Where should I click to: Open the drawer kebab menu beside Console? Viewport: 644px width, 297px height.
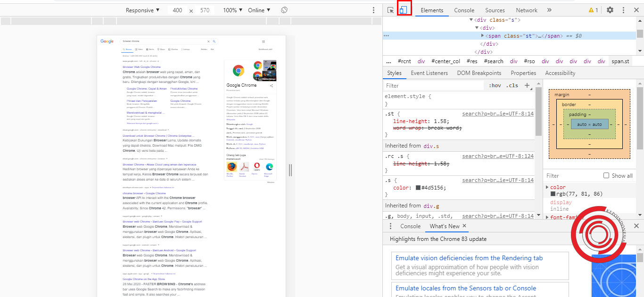[390, 226]
